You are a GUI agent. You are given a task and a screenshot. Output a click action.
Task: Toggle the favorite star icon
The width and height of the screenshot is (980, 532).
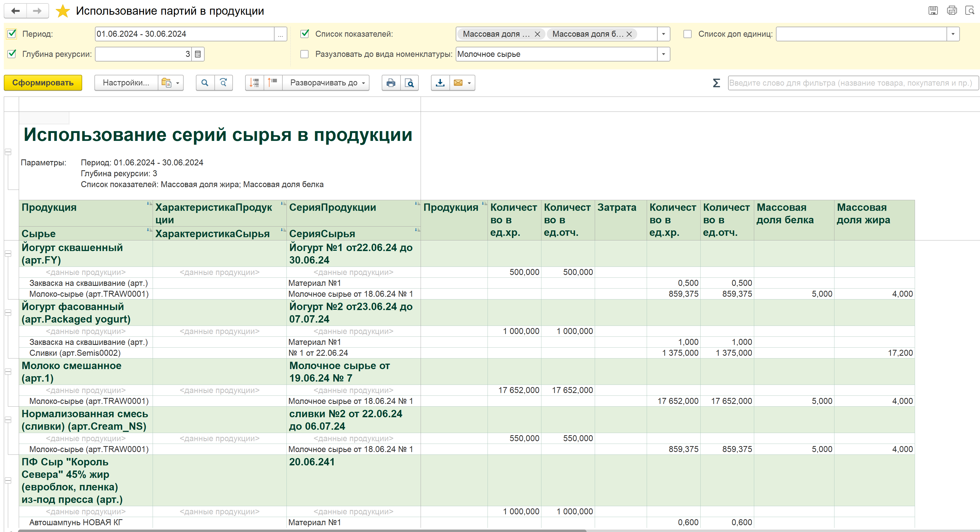click(x=63, y=11)
